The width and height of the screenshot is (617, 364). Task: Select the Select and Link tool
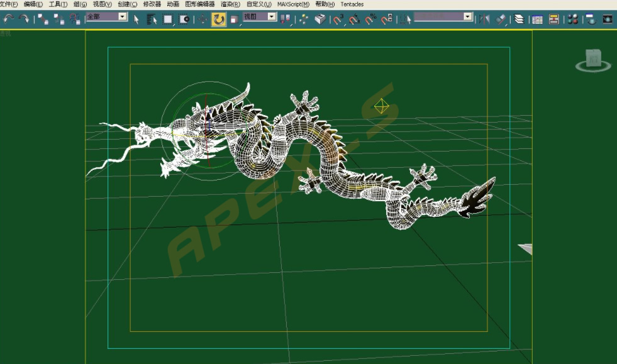[43, 19]
